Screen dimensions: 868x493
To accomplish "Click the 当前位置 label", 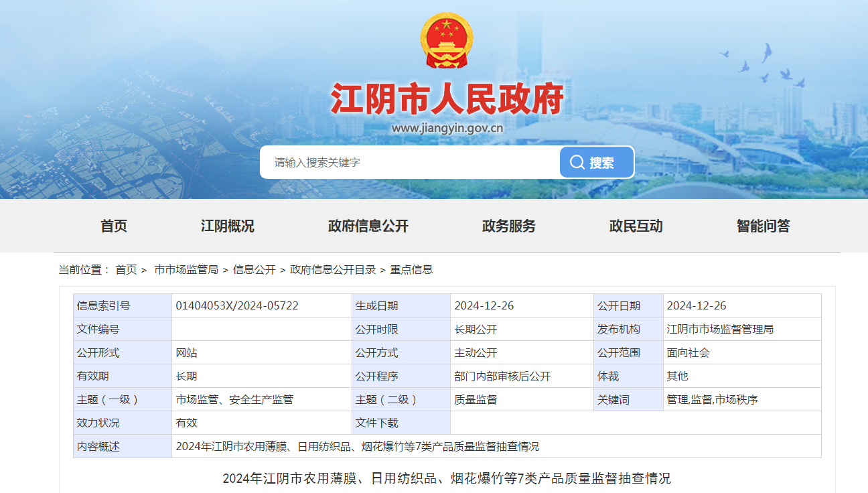I will (x=84, y=269).
